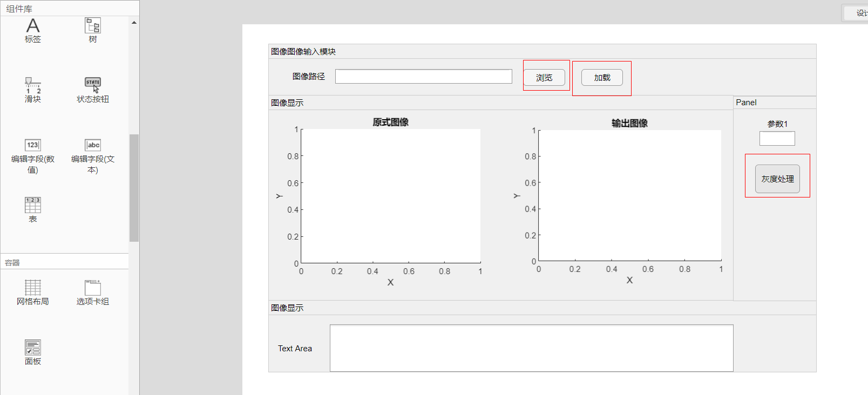The height and width of the screenshot is (395, 868).
Task: Select the 输出图像 axes plot area
Action: (x=630, y=195)
